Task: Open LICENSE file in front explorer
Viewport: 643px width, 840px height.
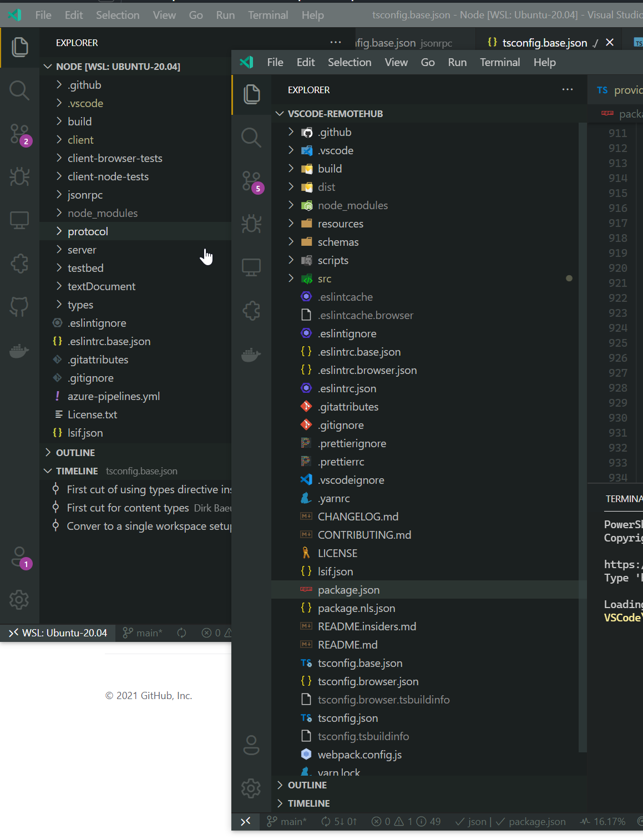Action: click(428, 553)
